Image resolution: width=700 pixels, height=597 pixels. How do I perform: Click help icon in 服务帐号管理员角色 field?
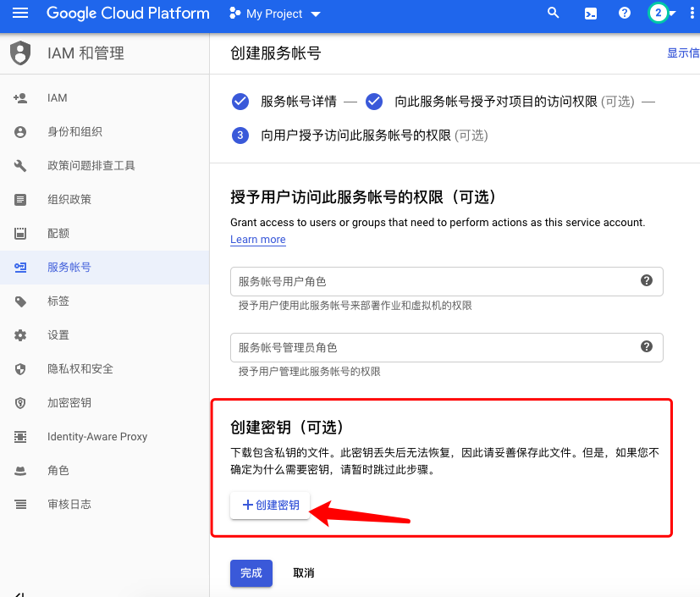click(647, 346)
